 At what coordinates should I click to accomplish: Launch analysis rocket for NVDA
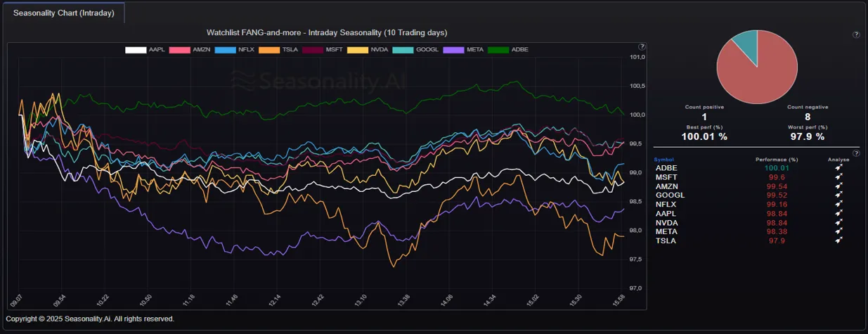(838, 222)
